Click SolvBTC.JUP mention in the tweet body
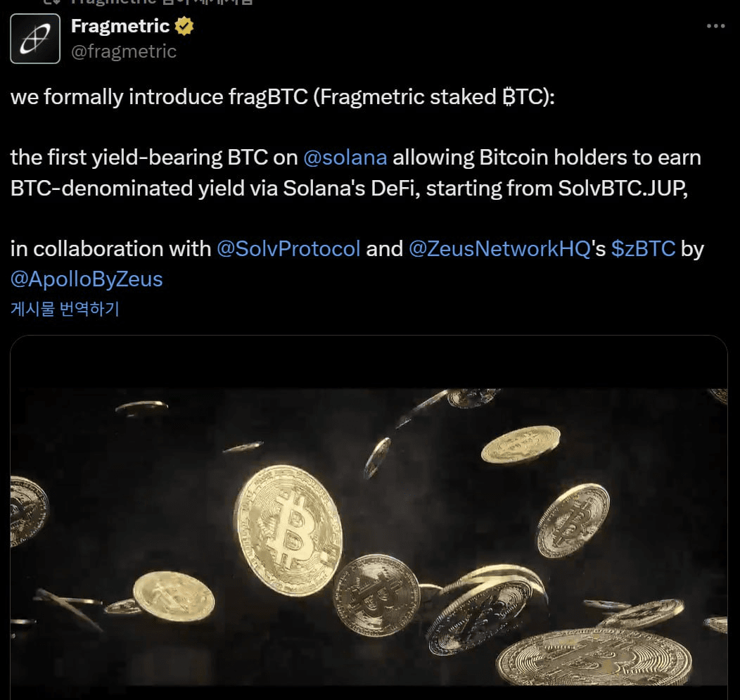 tap(619, 188)
